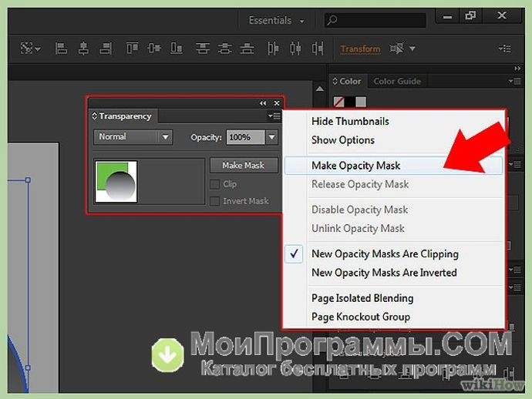
Task: Cycle Color panel display size arrows
Action: click(x=335, y=82)
